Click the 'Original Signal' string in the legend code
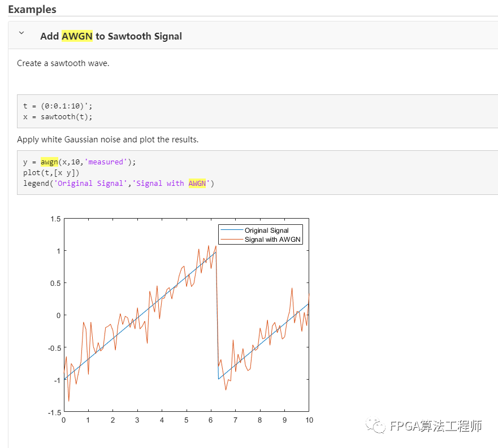Image resolution: width=498 pixels, height=448 pixels. point(90,184)
